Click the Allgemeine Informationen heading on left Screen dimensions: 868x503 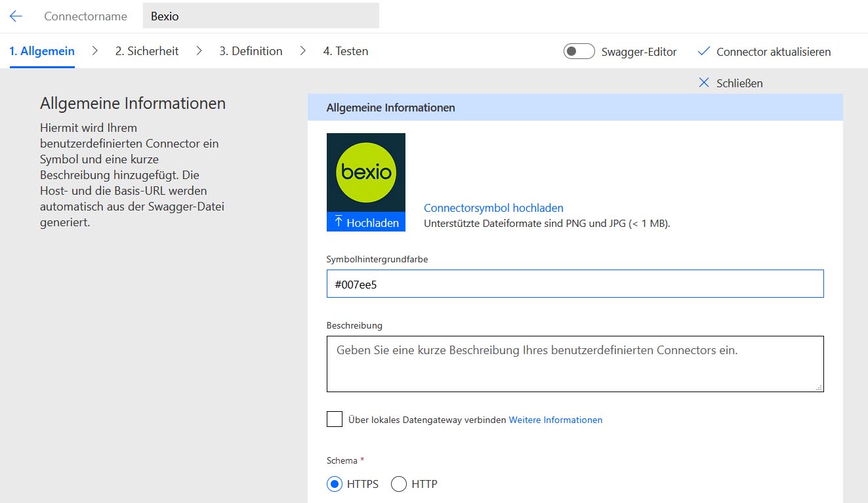(133, 104)
